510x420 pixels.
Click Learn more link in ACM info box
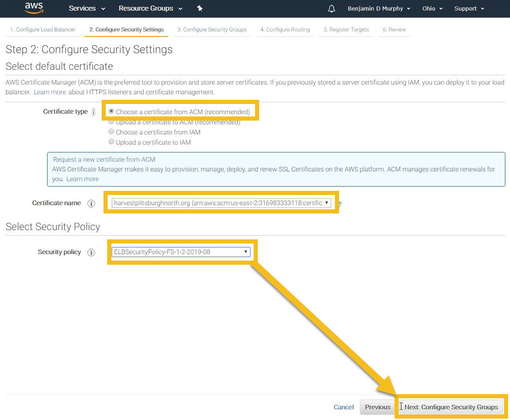[83, 179]
